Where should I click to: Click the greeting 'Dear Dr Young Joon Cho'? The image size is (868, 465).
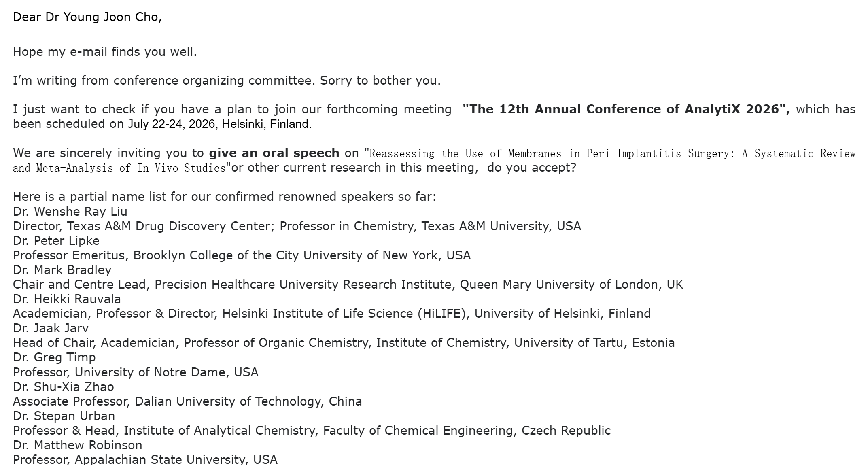pyautogui.click(x=87, y=17)
